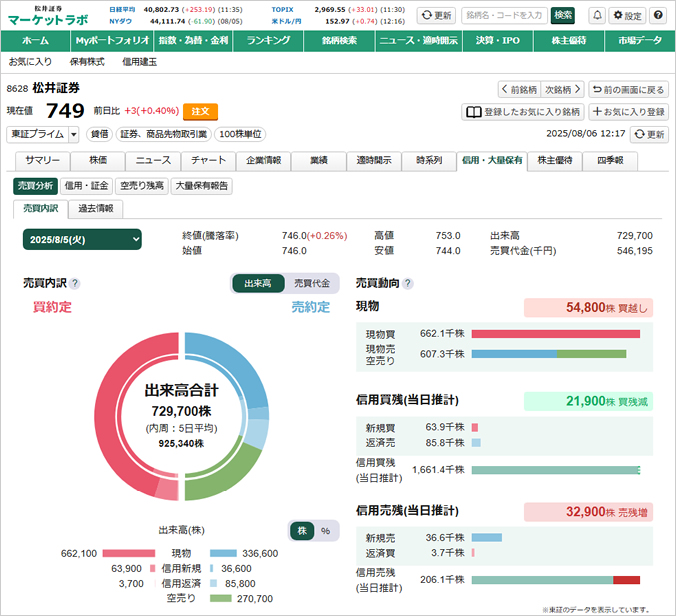Select the 空売り残高 sub-tab
Screen dimensions: 676x616
tap(141, 186)
